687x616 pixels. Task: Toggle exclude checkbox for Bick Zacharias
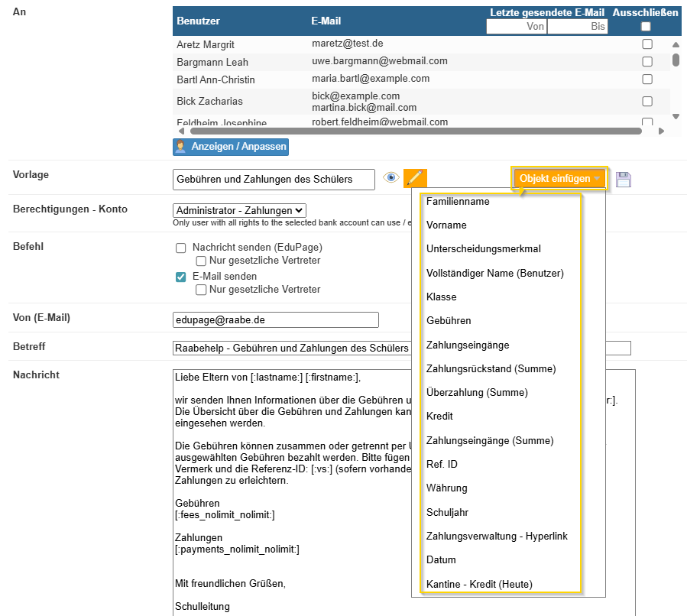pos(647,101)
